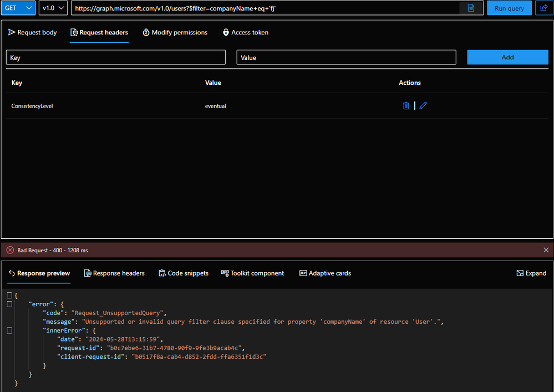
Task: Open the Toolkit component tab
Action: [252, 273]
